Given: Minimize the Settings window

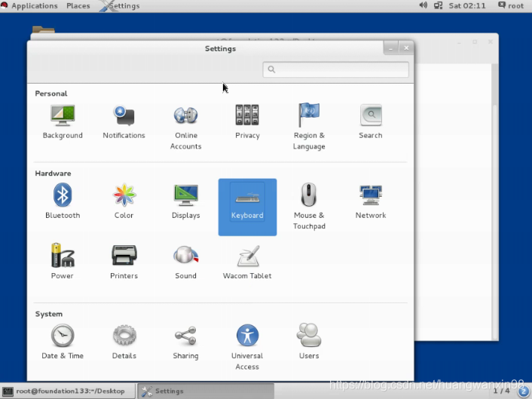Looking at the screenshot, I should [x=391, y=48].
